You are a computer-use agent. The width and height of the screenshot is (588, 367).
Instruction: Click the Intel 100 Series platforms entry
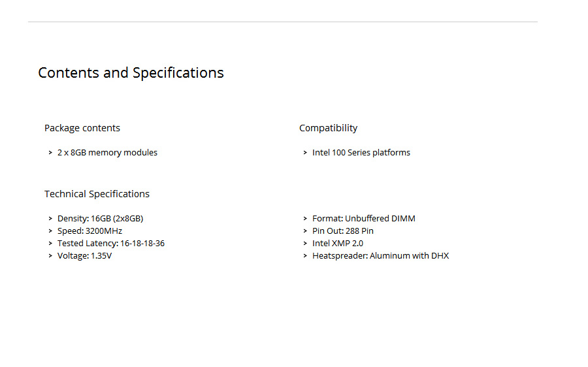(x=361, y=153)
